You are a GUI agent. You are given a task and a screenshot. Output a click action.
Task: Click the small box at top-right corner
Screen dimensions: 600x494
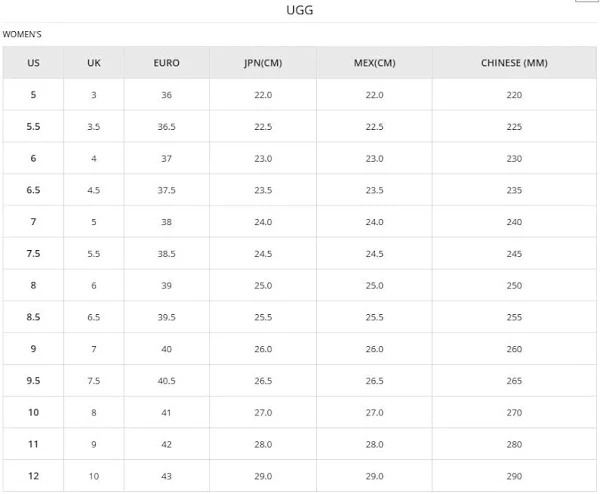(588, 2)
